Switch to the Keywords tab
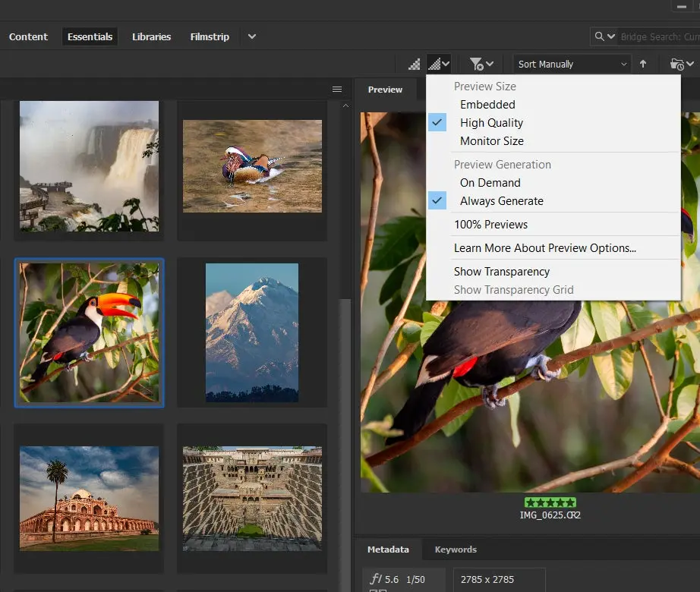The image size is (700, 592). click(456, 549)
